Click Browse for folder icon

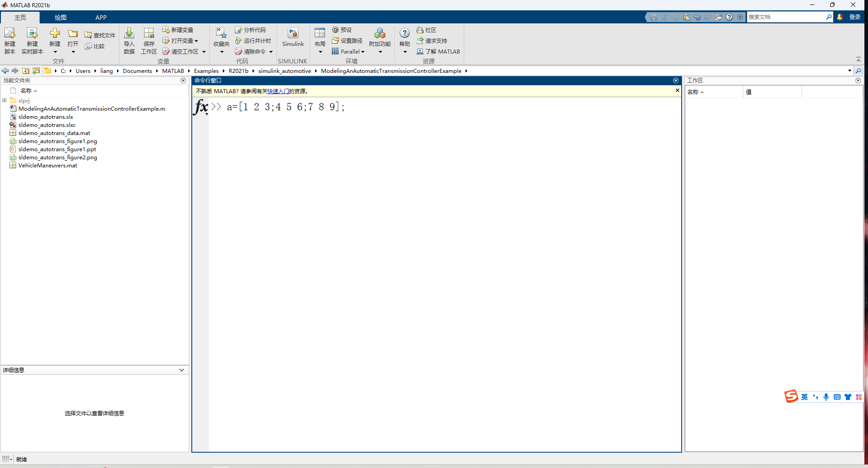[36, 71]
